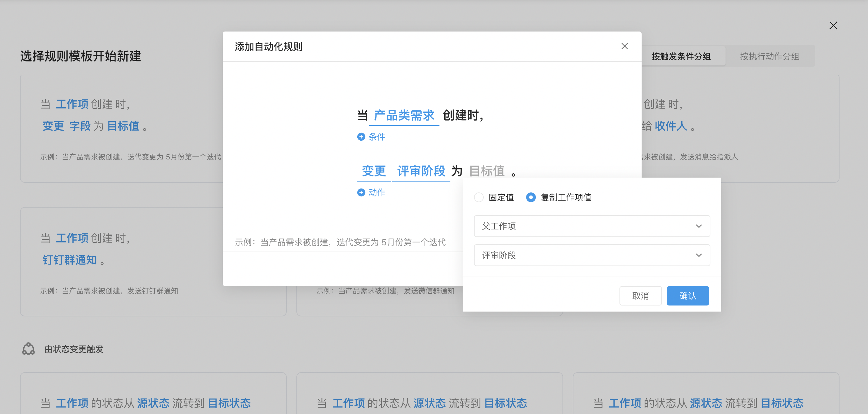
Task: Click 选择规则模板开始新建 heading
Action: (x=81, y=56)
